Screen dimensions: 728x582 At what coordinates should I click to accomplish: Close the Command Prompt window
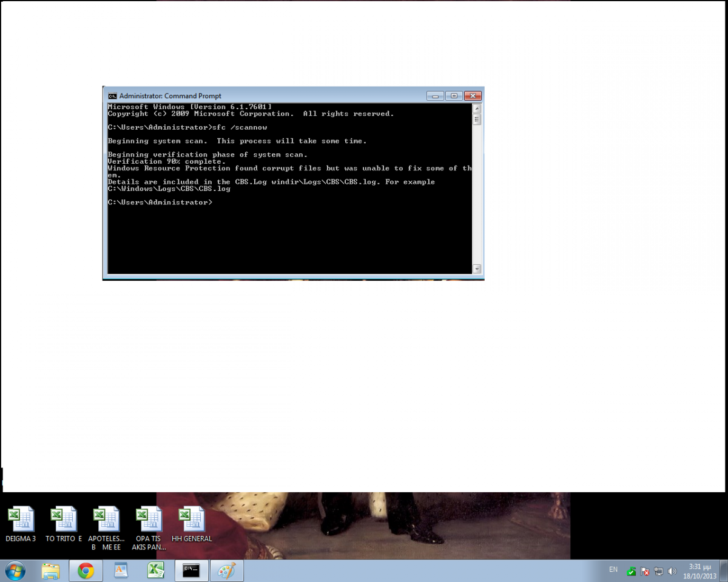coord(472,96)
